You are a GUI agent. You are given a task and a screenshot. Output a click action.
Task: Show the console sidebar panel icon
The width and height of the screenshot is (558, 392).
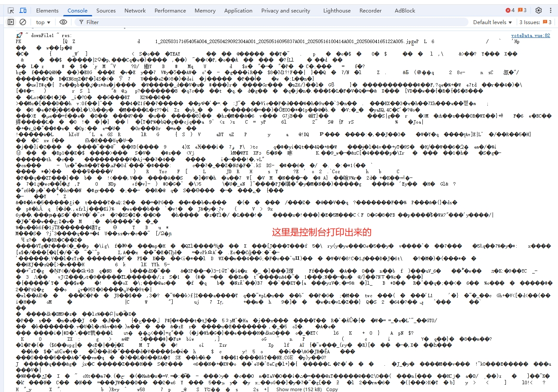(x=11, y=22)
